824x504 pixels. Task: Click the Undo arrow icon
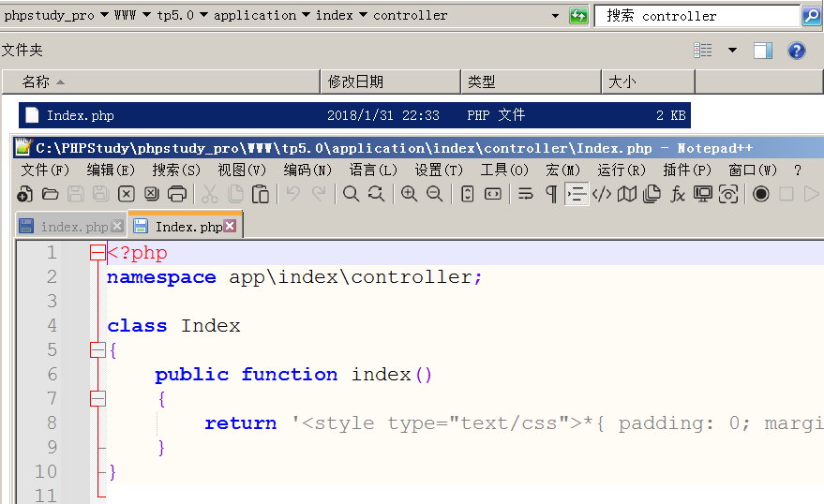coord(293,194)
